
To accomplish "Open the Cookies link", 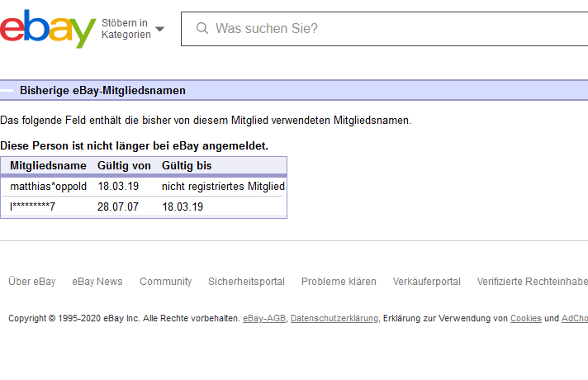I will tap(526, 318).
